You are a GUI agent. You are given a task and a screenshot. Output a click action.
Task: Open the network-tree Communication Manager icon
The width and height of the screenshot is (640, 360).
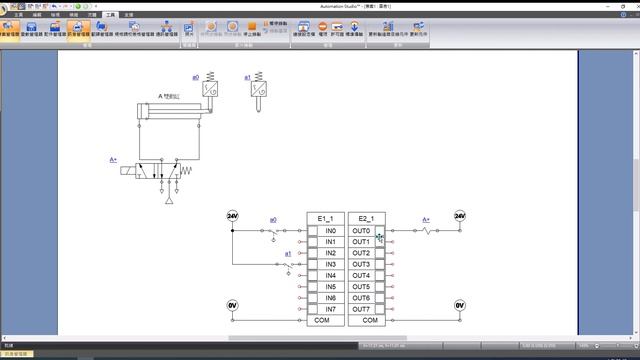(x=167, y=29)
